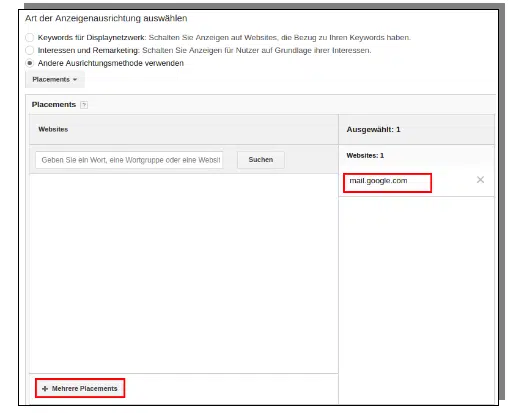Screen dimensions: 523x413
Task: Click the Andere Ausrichtungsmethode verwenden label
Action: 111,63
